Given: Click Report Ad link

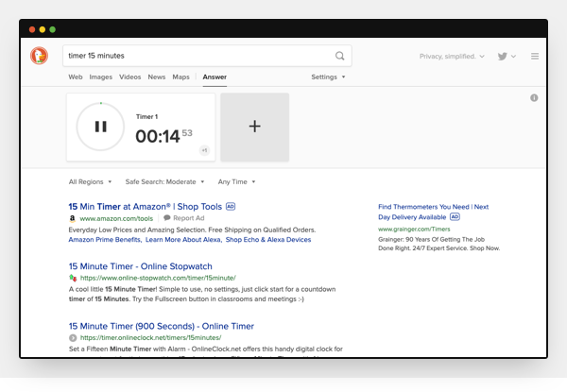Looking at the screenshot, I should pyautogui.click(x=188, y=218).
